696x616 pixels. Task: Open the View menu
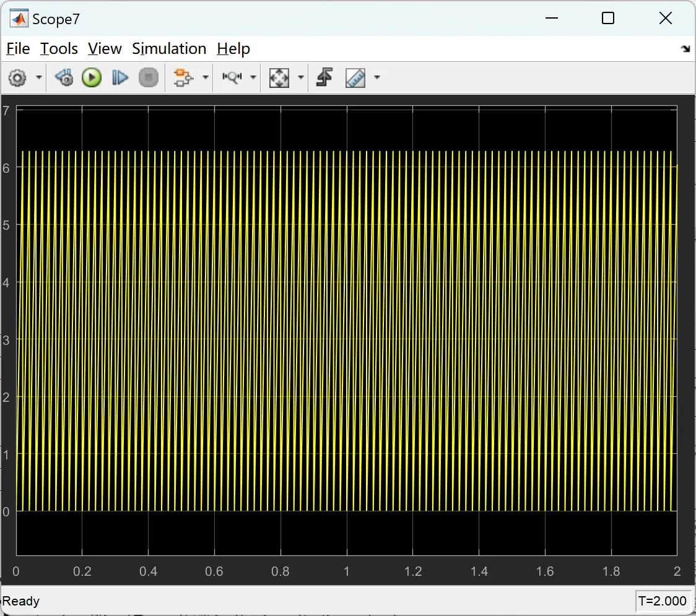coord(105,48)
